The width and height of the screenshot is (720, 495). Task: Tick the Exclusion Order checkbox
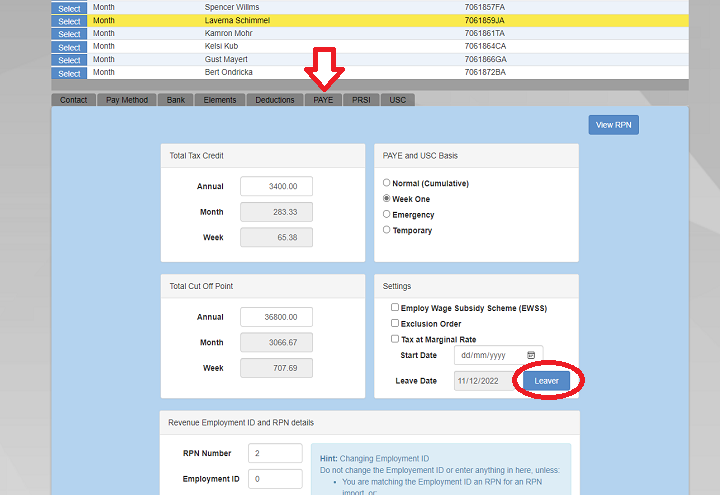click(x=395, y=324)
